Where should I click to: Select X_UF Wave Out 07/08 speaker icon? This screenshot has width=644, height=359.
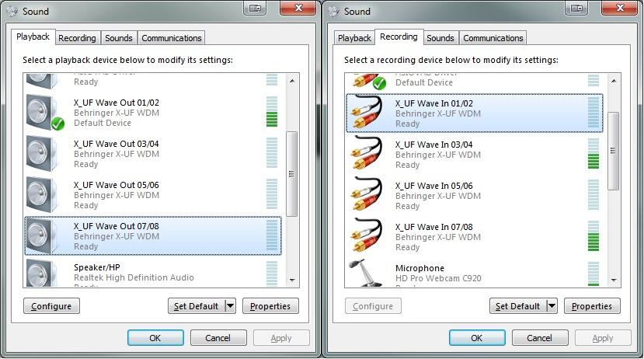click(42, 235)
